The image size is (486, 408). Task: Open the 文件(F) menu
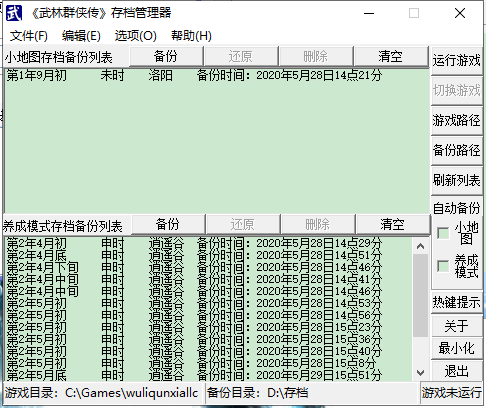tap(29, 36)
